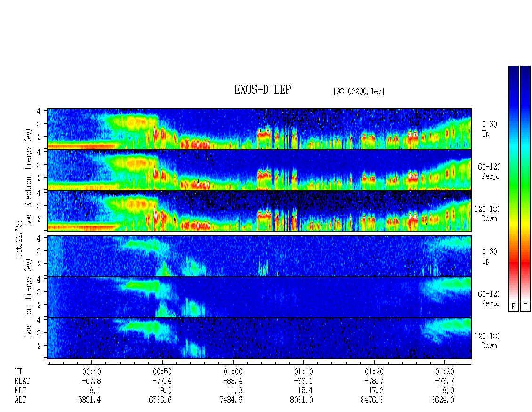Screen dimensions: 532x412
Task: Click the Log Electron Energy (eV) axis label
Action: pyautogui.click(x=29, y=177)
